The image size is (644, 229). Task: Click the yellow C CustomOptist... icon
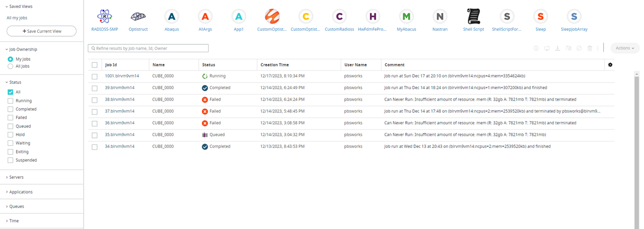(x=305, y=17)
